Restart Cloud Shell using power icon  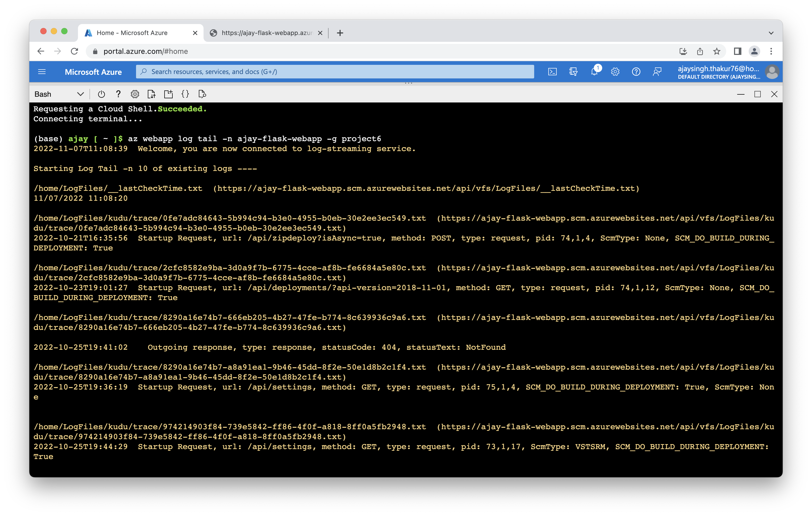tap(101, 94)
